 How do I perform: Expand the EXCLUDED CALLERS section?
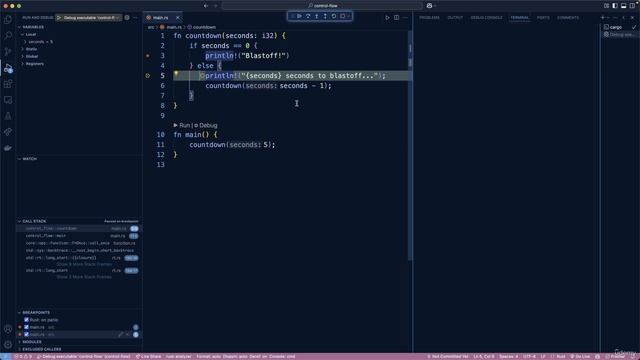point(41,349)
